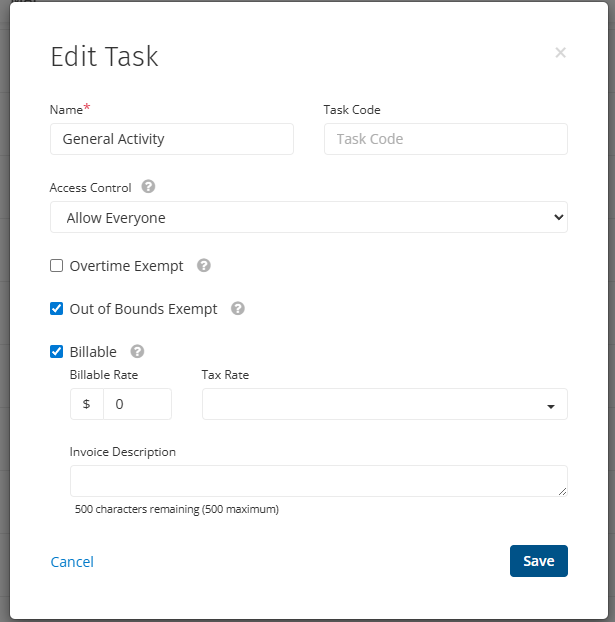Click the help icon beside Overtime Exempt
This screenshot has height=622, width=615.
204,266
